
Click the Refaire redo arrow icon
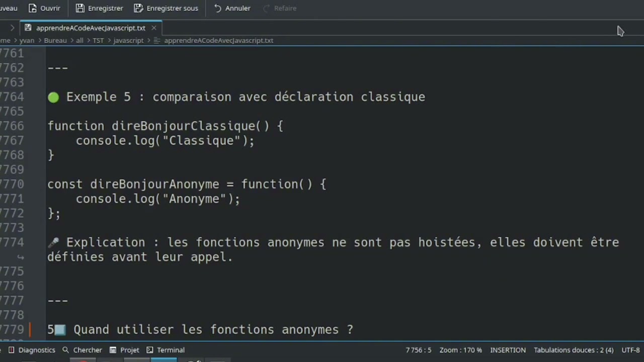pyautogui.click(x=267, y=8)
